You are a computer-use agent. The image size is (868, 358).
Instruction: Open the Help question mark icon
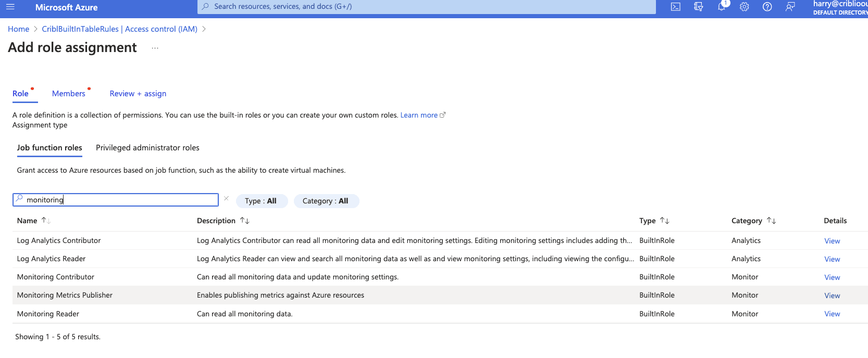(x=767, y=7)
